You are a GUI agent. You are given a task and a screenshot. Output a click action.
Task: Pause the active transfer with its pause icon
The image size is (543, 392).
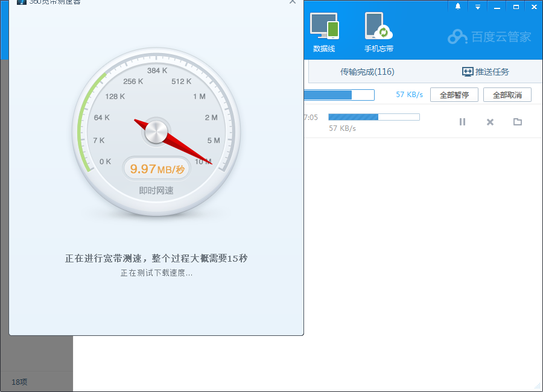462,122
